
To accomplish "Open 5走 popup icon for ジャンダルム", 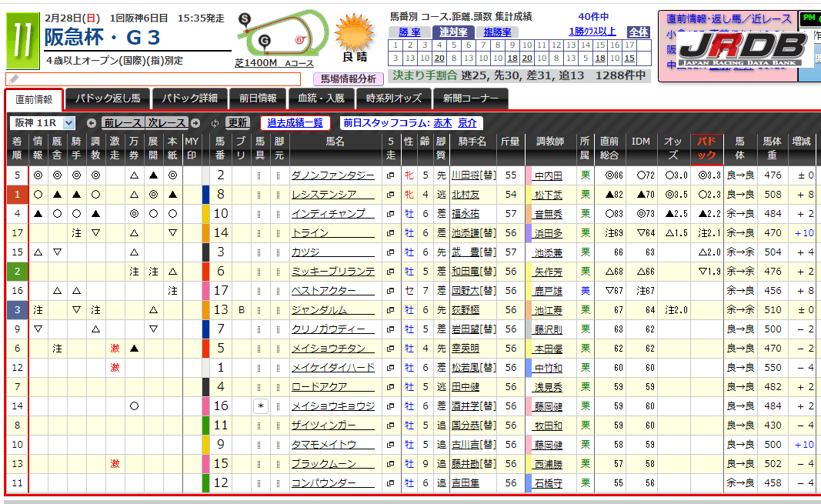I will (390, 310).
